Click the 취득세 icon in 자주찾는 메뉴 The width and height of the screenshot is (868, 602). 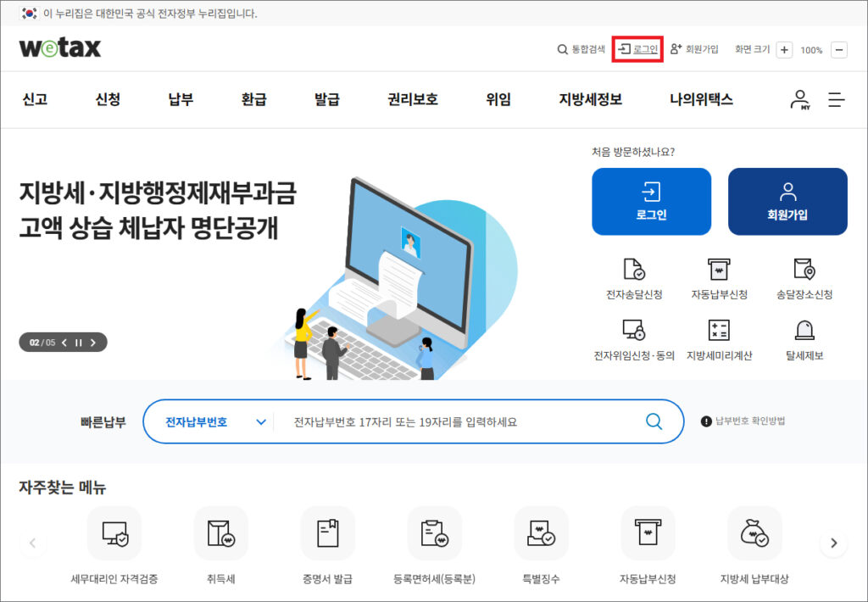pos(220,533)
